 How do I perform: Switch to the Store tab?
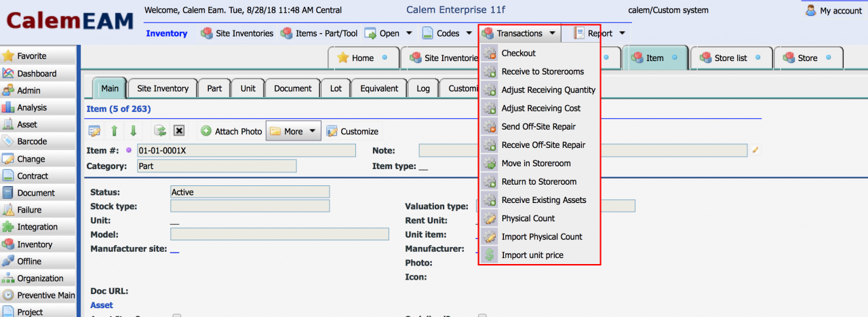coord(808,58)
